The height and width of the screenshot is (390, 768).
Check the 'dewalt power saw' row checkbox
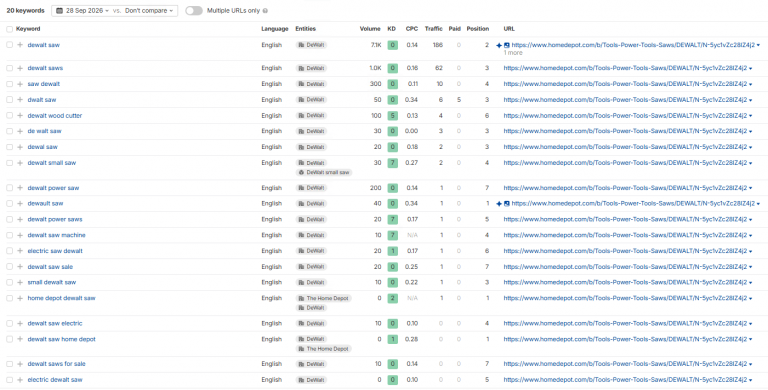click(x=9, y=188)
